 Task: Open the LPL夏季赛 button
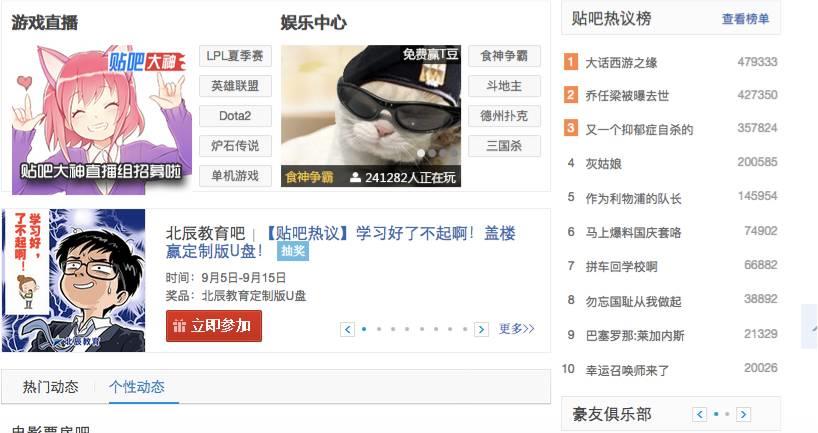235,56
